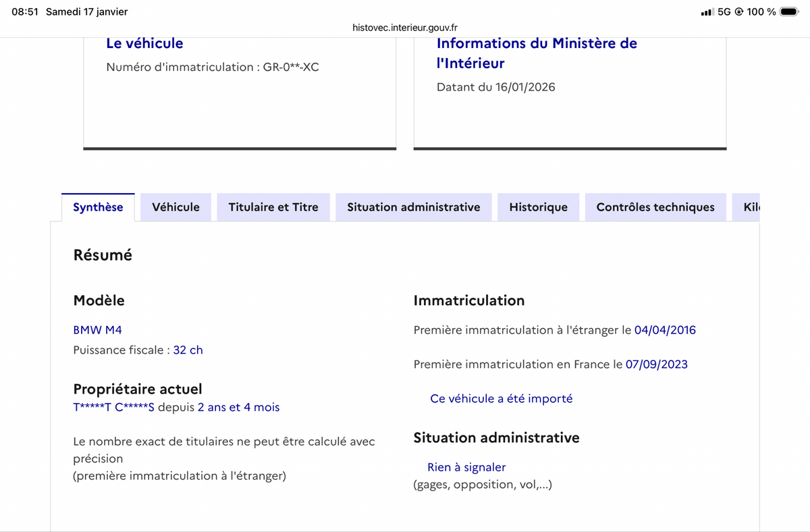Tap the 08:51 clock in status bar
This screenshot has width=810, height=532.
click(25, 11)
